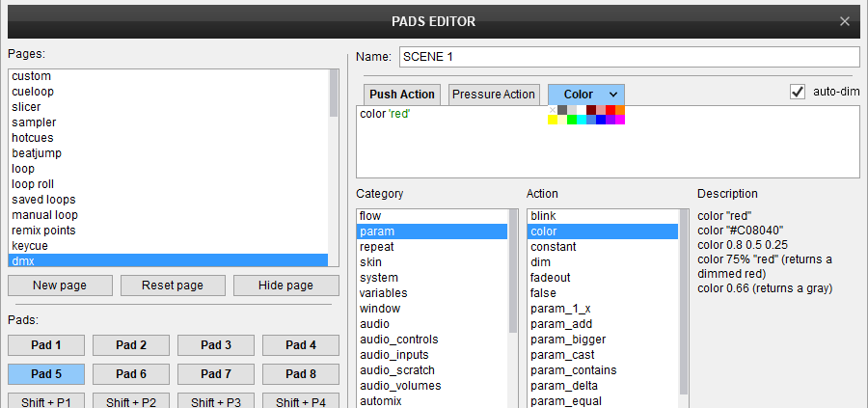Clear the color with the X swatch
The width and height of the screenshot is (868, 408).
click(x=553, y=110)
